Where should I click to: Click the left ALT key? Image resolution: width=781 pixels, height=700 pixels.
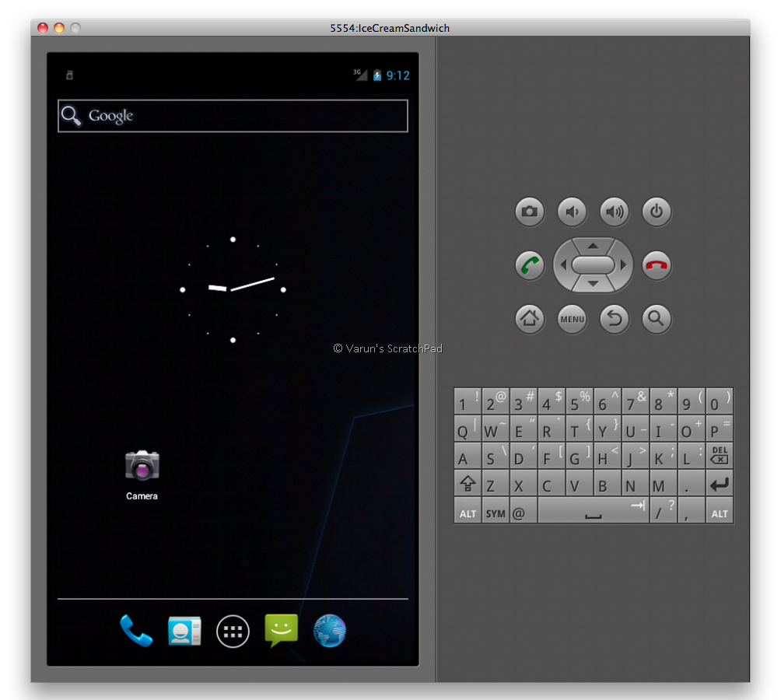[x=468, y=511]
